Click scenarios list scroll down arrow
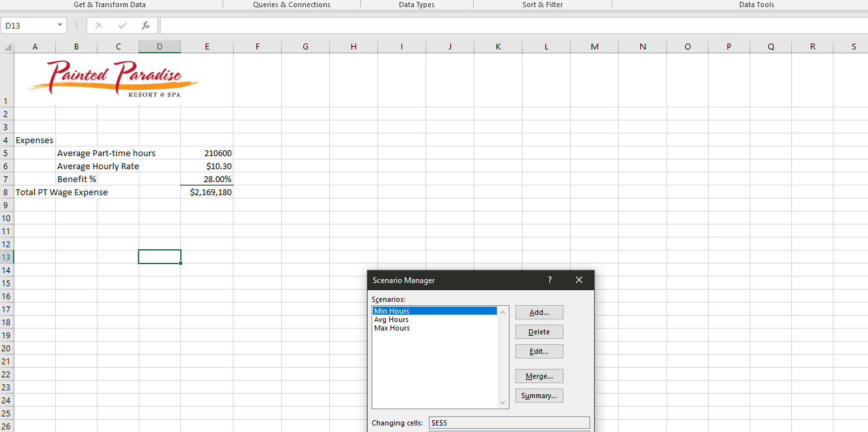The image size is (868, 432). click(502, 403)
